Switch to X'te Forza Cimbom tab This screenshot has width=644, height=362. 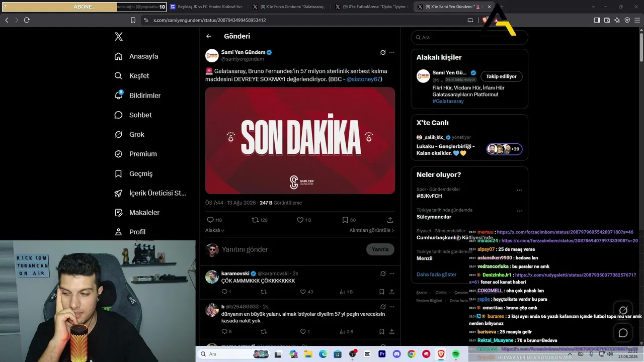288,7
